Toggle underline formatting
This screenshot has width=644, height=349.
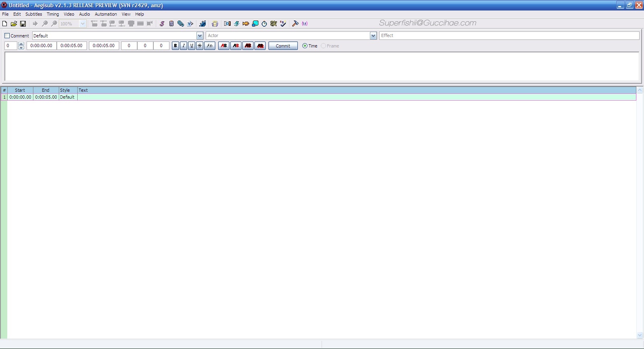tap(192, 46)
